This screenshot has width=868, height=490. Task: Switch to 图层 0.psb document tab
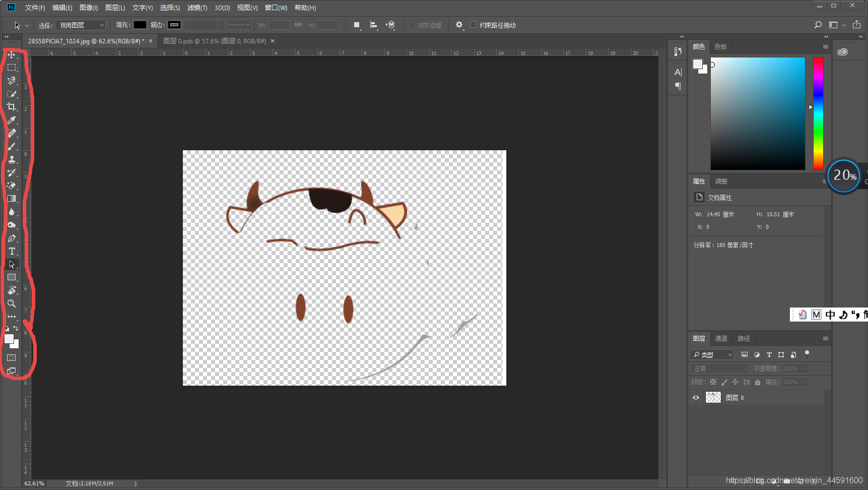[x=215, y=41]
